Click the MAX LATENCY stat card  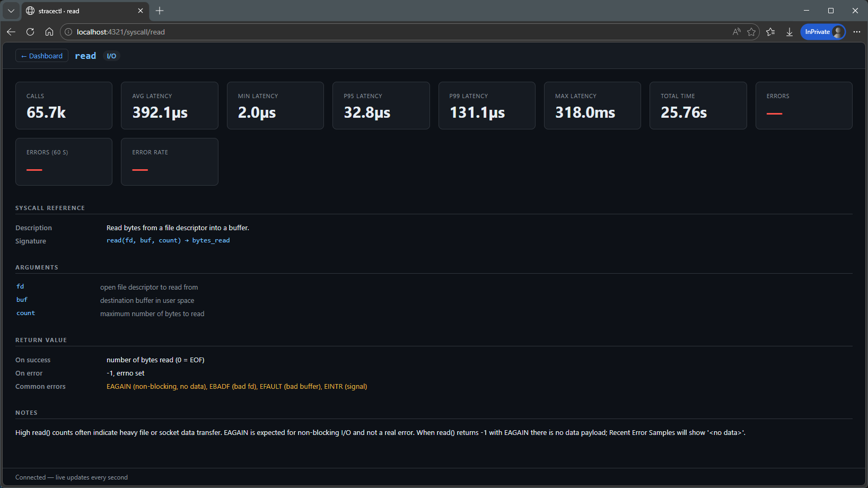tap(592, 105)
